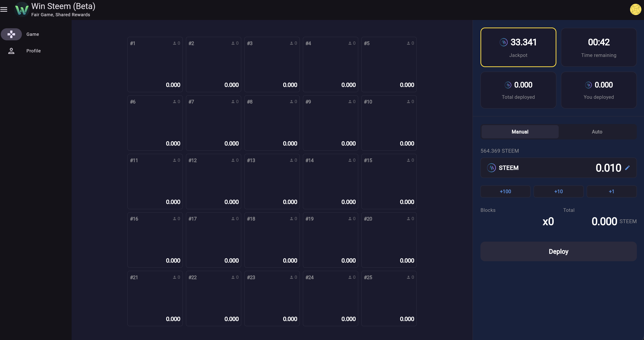Click the Profile person icon
The height and width of the screenshot is (340, 644).
[x=11, y=51]
